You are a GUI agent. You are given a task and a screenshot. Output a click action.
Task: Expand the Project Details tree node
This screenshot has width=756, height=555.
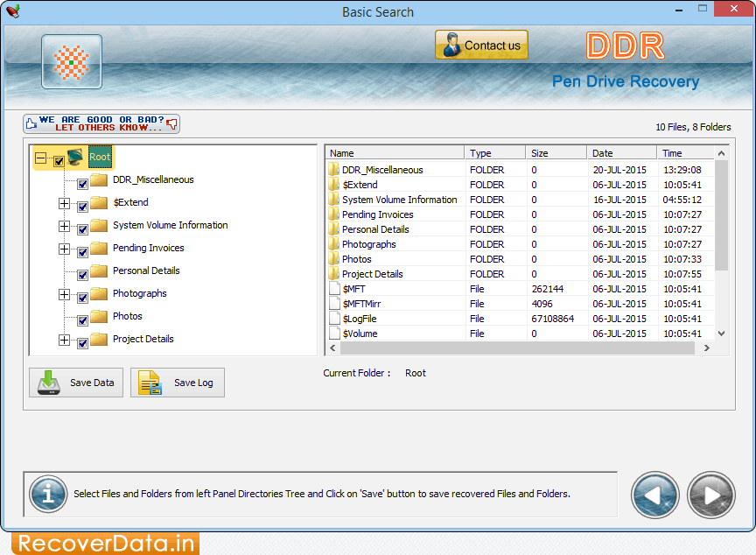click(x=64, y=341)
